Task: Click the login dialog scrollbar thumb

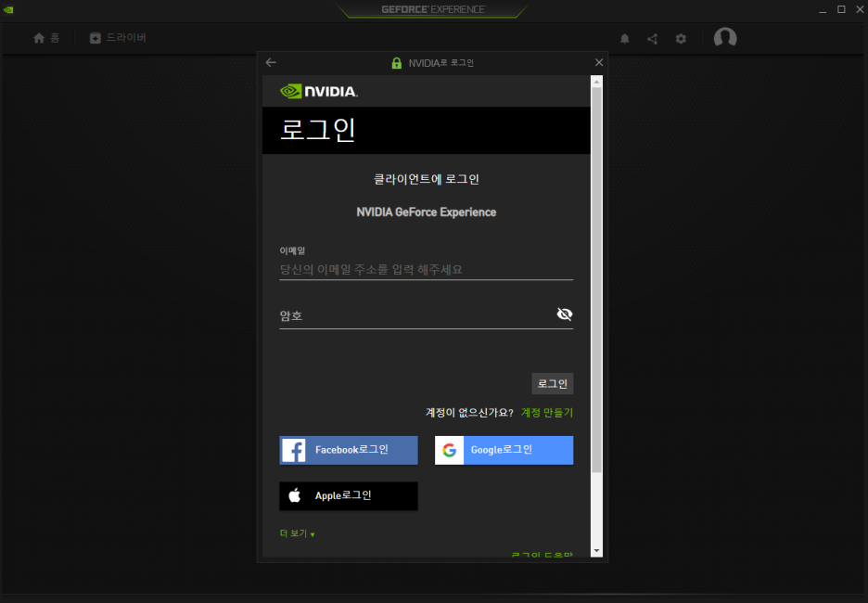Action: (597, 279)
